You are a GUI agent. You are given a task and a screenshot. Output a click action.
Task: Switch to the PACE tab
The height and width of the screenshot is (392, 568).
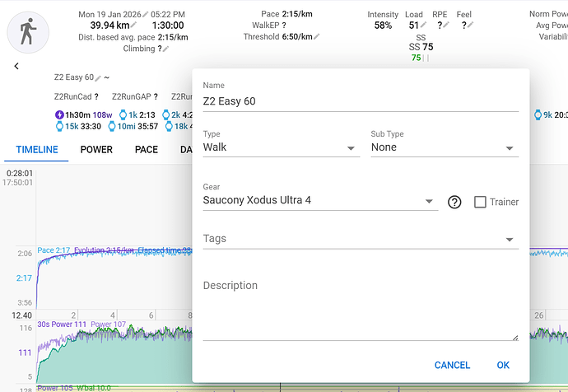[147, 150]
